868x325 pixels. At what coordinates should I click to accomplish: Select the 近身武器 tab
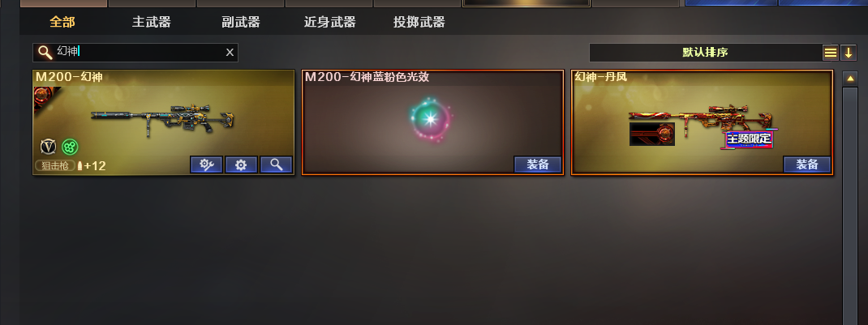coord(330,22)
